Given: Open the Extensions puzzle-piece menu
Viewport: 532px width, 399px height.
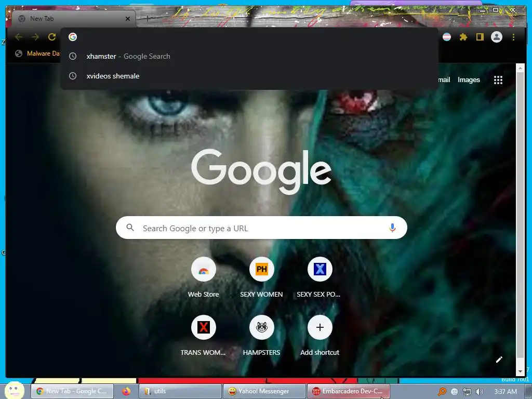Looking at the screenshot, I should [x=463, y=37].
